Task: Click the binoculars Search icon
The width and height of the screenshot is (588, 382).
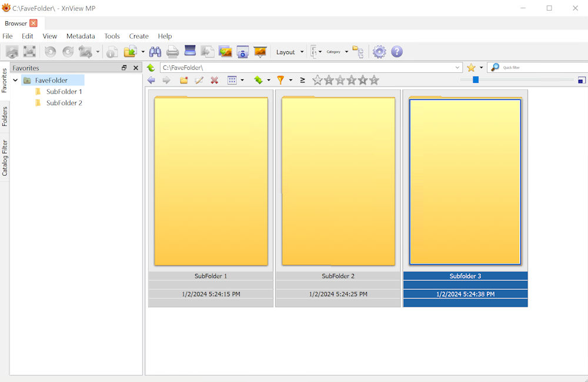Action: point(155,52)
